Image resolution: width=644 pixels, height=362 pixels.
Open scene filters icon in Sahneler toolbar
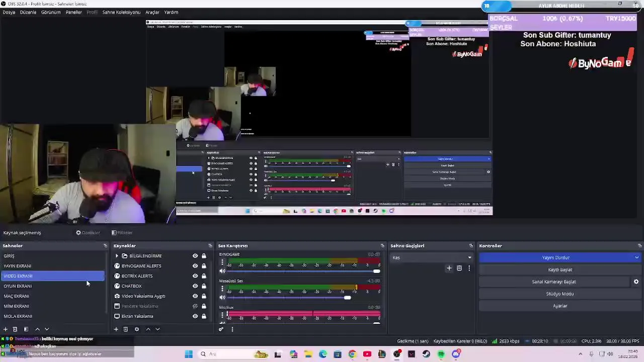26,329
